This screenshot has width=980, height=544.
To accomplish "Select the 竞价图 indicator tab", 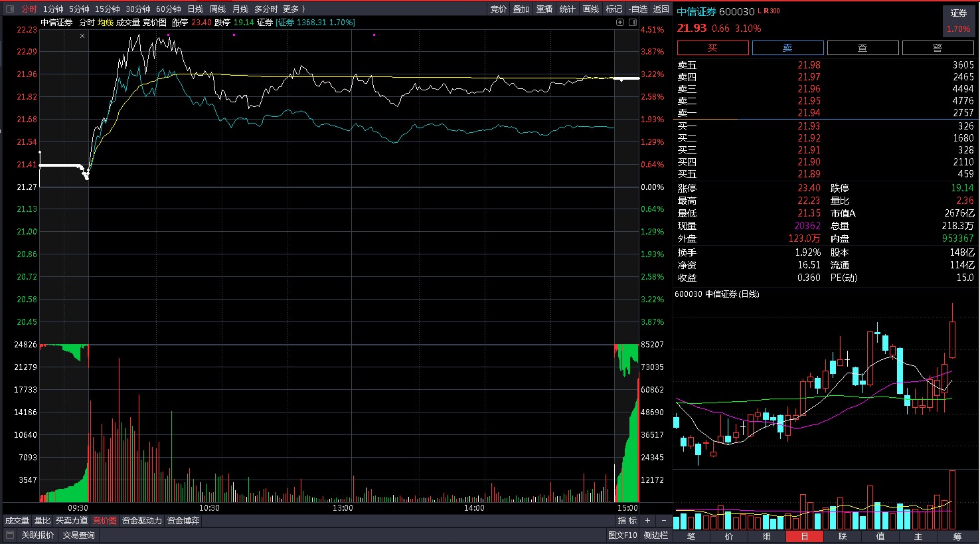I will pyautogui.click(x=104, y=521).
